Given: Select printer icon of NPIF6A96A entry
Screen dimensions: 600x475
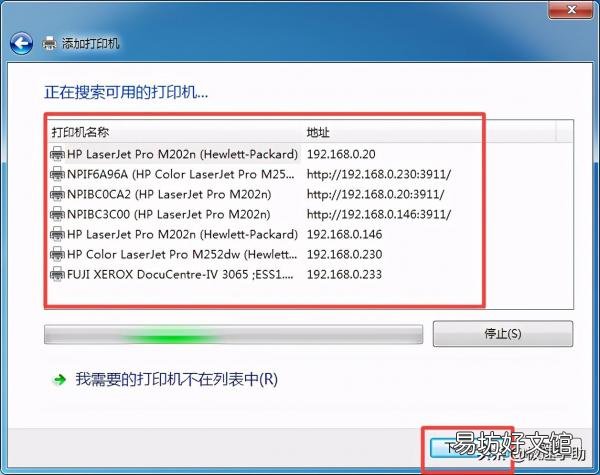Looking at the screenshot, I should [57, 174].
